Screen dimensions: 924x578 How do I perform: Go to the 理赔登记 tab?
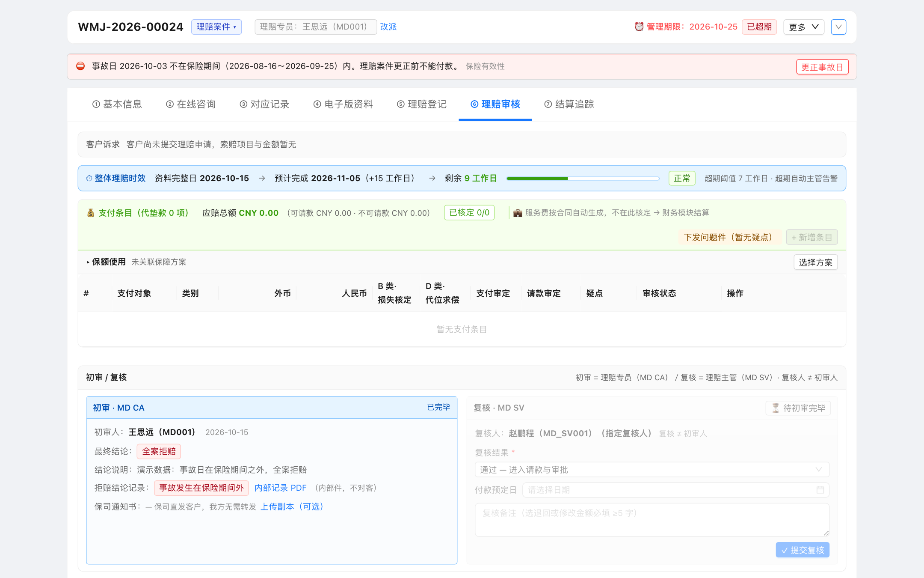[422, 104]
